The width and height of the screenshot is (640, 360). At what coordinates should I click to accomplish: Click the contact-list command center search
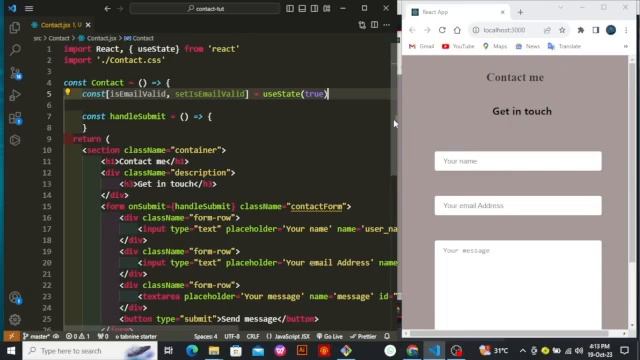(x=205, y=8)
